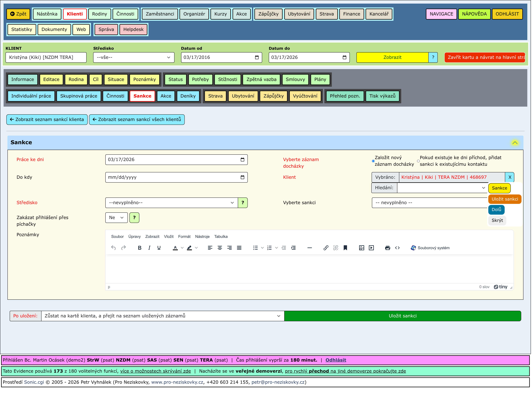
Task: Click the Italic formatting icon
Action: point(149,248)
